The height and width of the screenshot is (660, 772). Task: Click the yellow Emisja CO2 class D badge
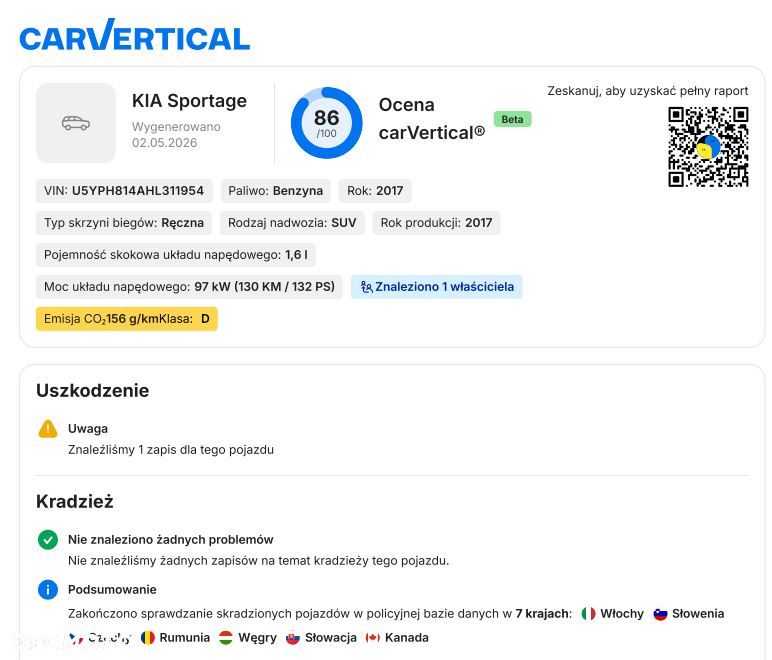(127, 319)
